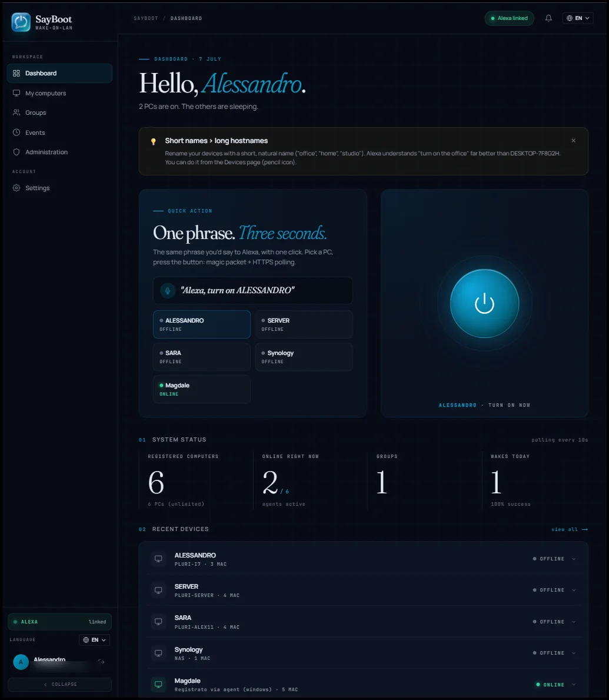
Task: Click PLURI-SERVER · 4 MAC text
Action: (207, 596)
